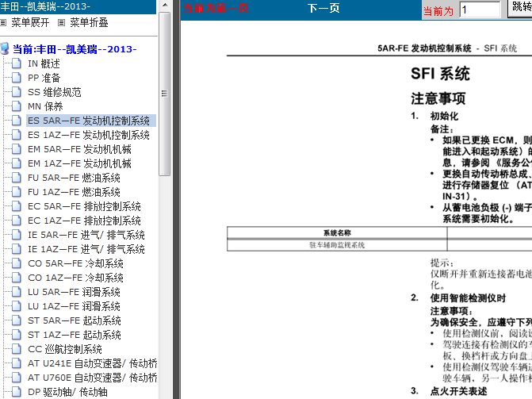
Task: Click page icon beside AT U241E 自动变速器
Action: click(17, 363)
